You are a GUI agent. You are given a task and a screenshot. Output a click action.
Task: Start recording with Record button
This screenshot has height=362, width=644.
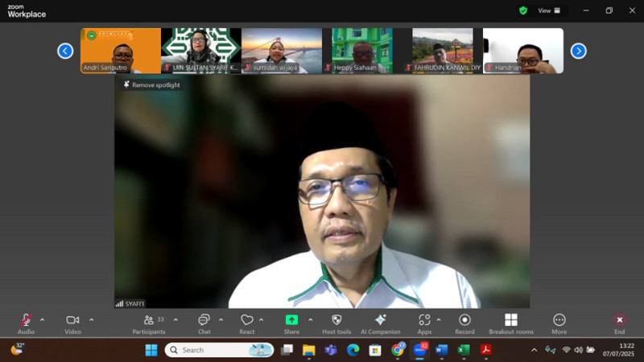[x=464, y=324]
